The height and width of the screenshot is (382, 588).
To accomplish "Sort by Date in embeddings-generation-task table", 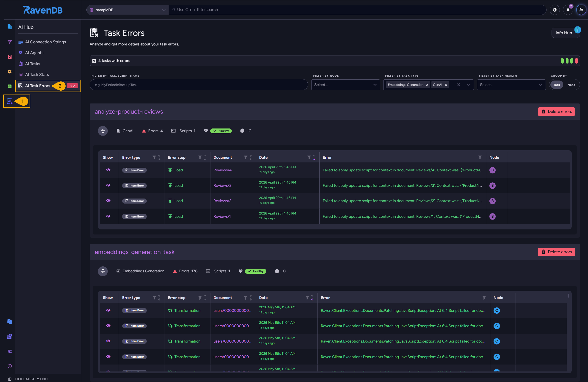I will point(312,298).
